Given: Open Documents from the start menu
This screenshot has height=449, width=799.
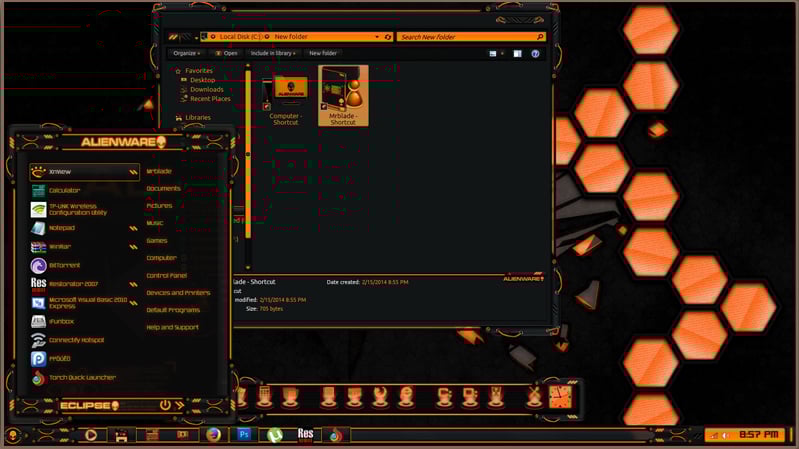Looking at the screenshot, I should [164, 189].
